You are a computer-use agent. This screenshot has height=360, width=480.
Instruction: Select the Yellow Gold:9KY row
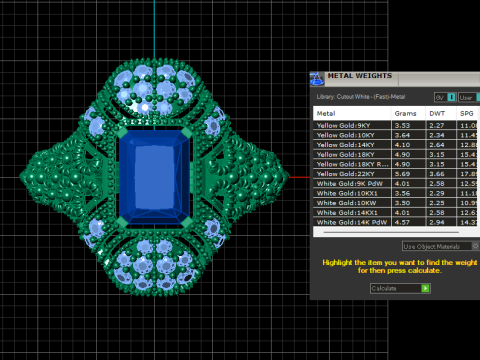[396, 125]
